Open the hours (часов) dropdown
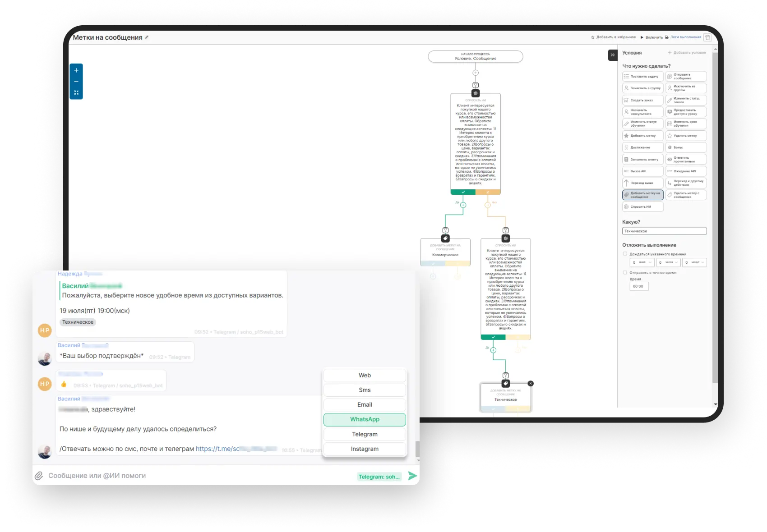The height and width of the screenshot is (532, 767). (x=668, y=262)
